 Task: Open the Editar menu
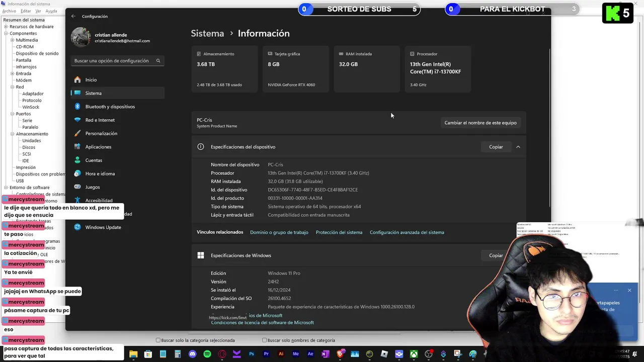click(x=26, y=11)
